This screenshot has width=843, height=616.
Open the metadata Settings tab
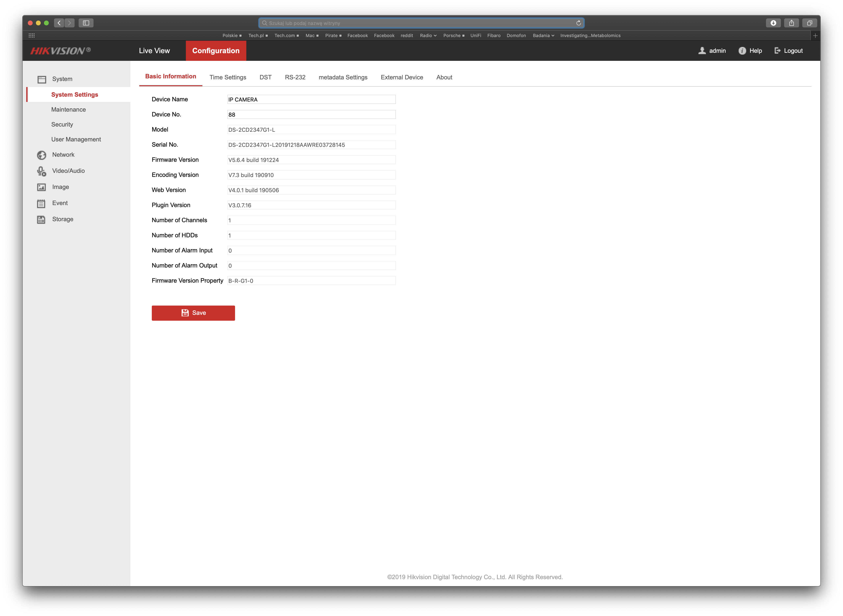pos(342,77)
